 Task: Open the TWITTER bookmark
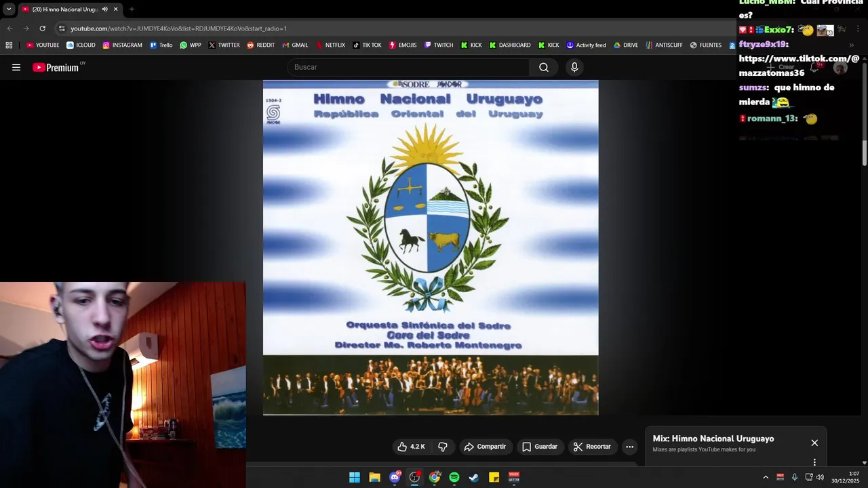pos(224,45)
